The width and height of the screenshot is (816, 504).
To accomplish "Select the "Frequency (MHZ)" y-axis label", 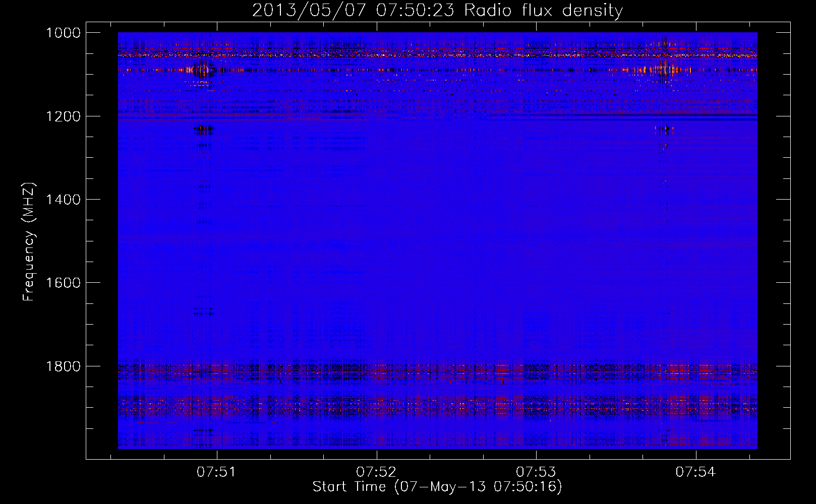I will point(29,242).
